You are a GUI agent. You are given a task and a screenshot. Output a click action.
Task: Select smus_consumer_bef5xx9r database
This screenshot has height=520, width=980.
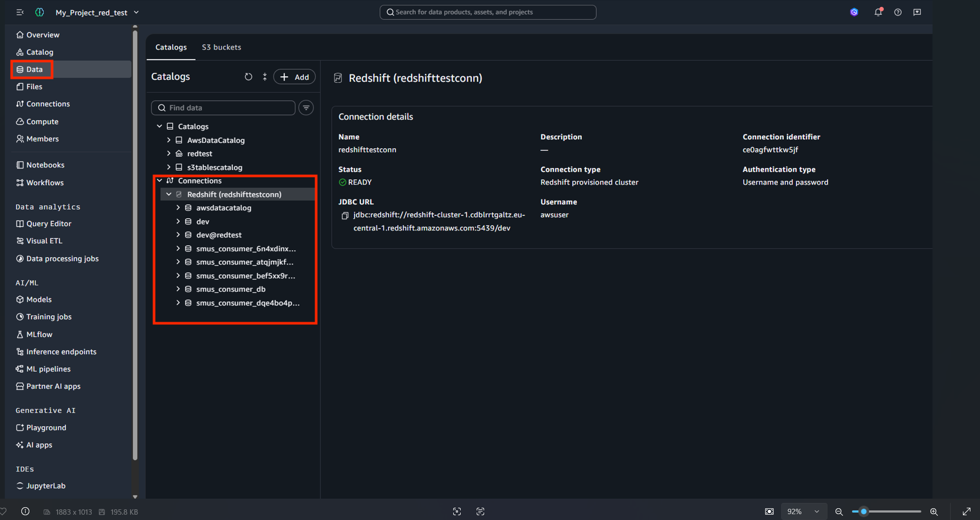coord(245,276)
